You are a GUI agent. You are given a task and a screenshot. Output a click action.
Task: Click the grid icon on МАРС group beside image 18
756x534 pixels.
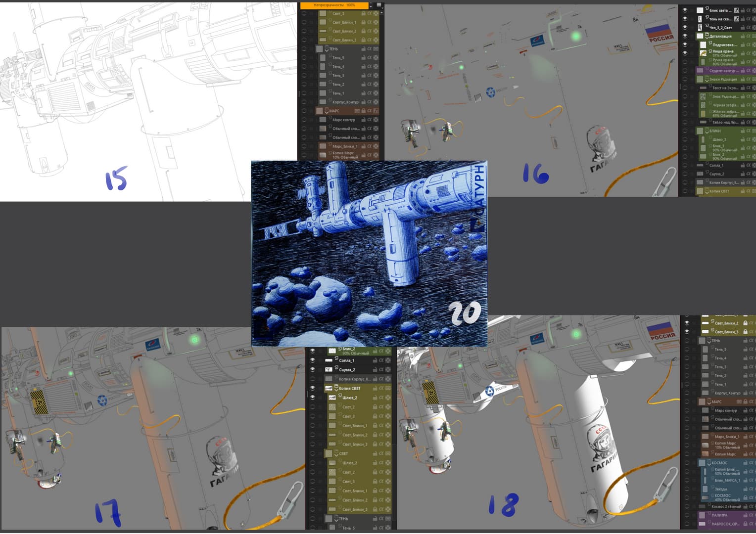(x=739, y=401)
